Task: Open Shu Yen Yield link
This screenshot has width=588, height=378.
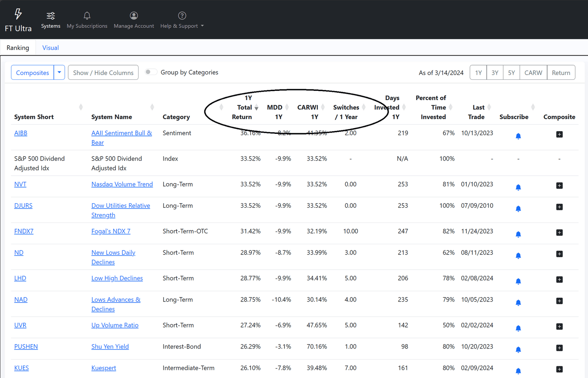Action: click(x=110, y=347)
